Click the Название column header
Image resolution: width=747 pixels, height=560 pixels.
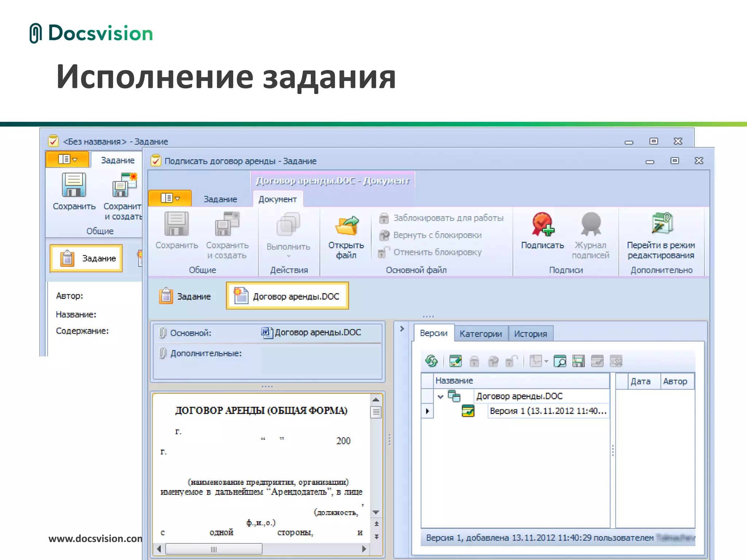[x=521, y=381]
